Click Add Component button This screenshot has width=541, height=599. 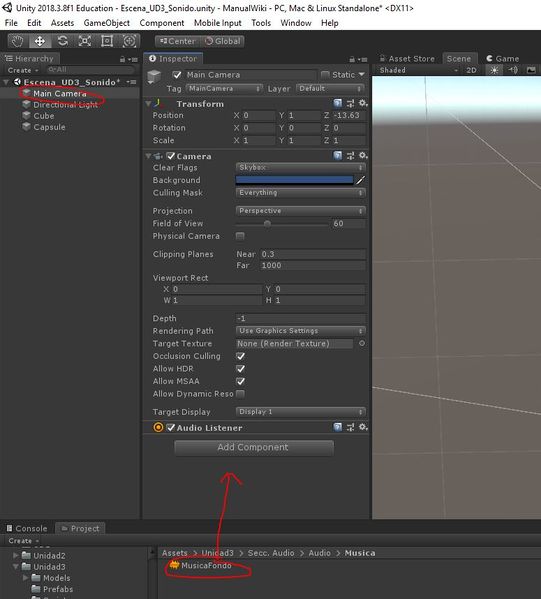coord(254,447)
